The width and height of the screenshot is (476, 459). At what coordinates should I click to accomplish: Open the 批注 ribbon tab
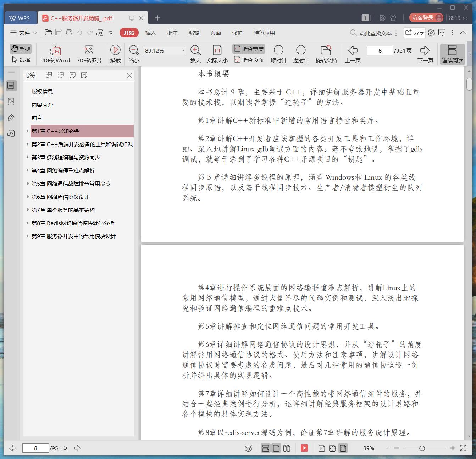point(172,33)
